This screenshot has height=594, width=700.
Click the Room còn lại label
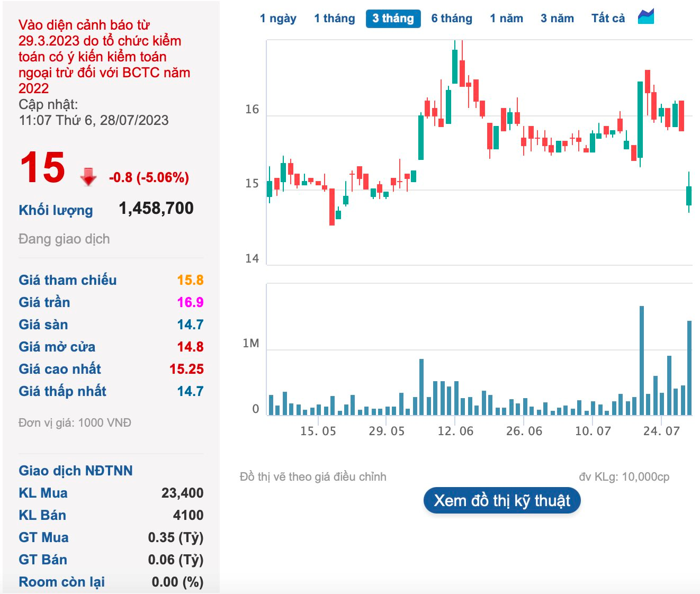point(62,582)
